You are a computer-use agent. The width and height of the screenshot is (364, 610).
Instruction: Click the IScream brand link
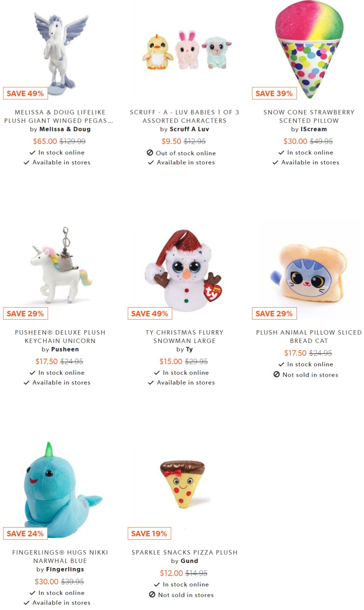(x=314, y=129)
